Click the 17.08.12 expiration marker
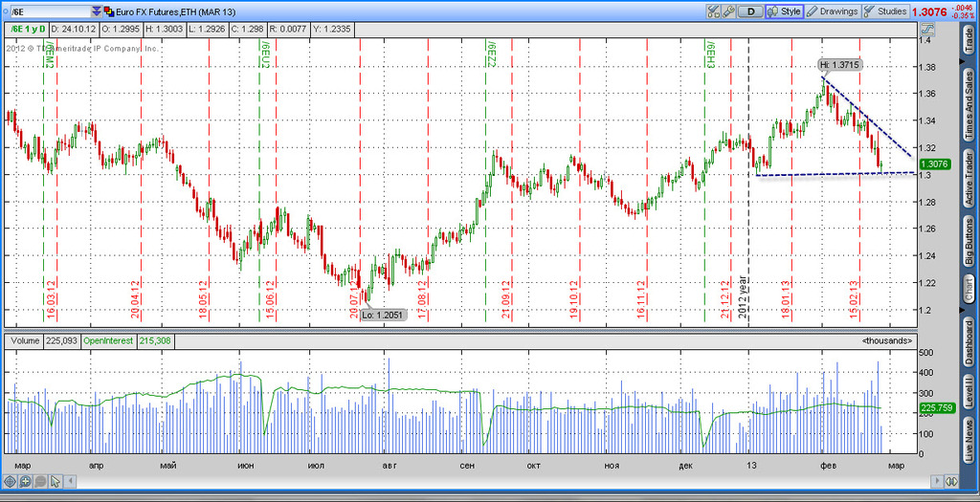 [x=422, y=301]
